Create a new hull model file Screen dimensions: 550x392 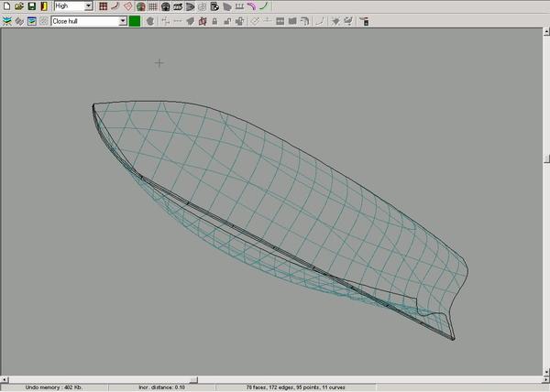pos(7,6)
